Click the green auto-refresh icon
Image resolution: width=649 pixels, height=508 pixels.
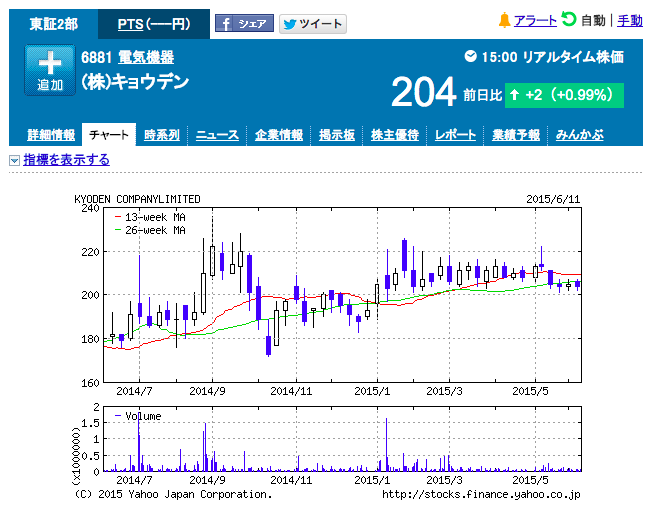pyautogui.click(x=569, y=19)
